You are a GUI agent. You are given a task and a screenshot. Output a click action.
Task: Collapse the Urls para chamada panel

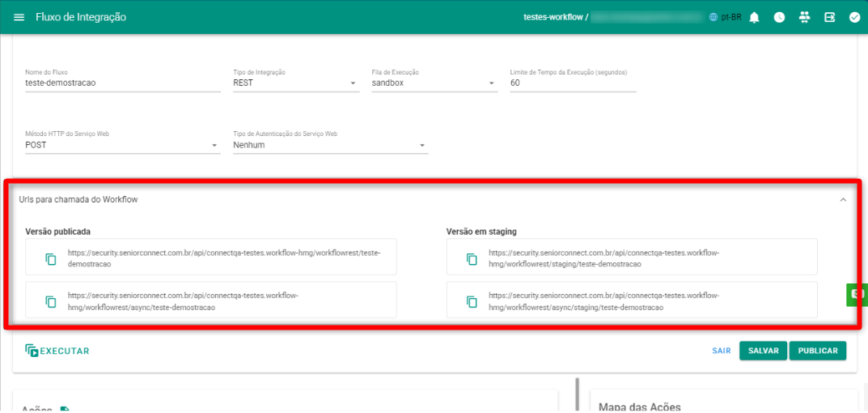tap(843, 199)
